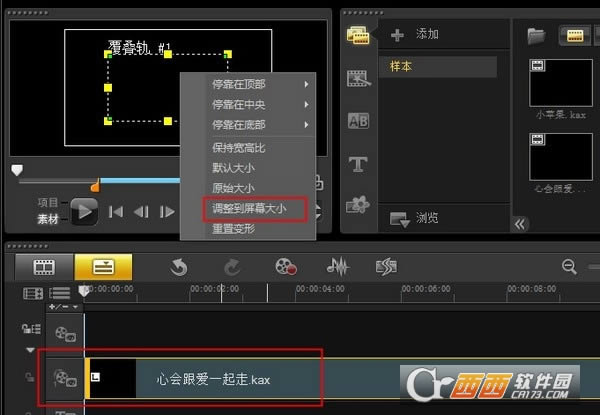This screenshot has height=415, width=600.
Task: Open Track Manager filmstrip icon
Action: tap(33, 294)
